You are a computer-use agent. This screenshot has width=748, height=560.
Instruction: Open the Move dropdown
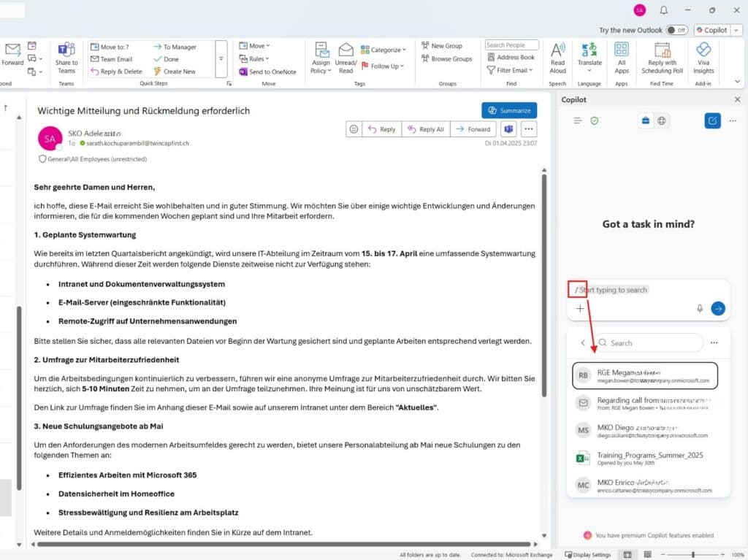click(254, 46)
